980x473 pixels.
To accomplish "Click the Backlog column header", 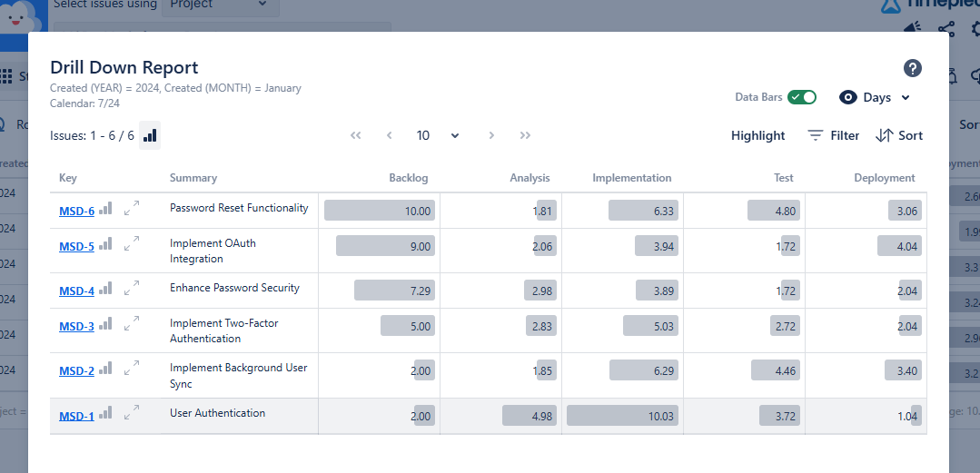I will pyautogui.click(x=408, y=178).
